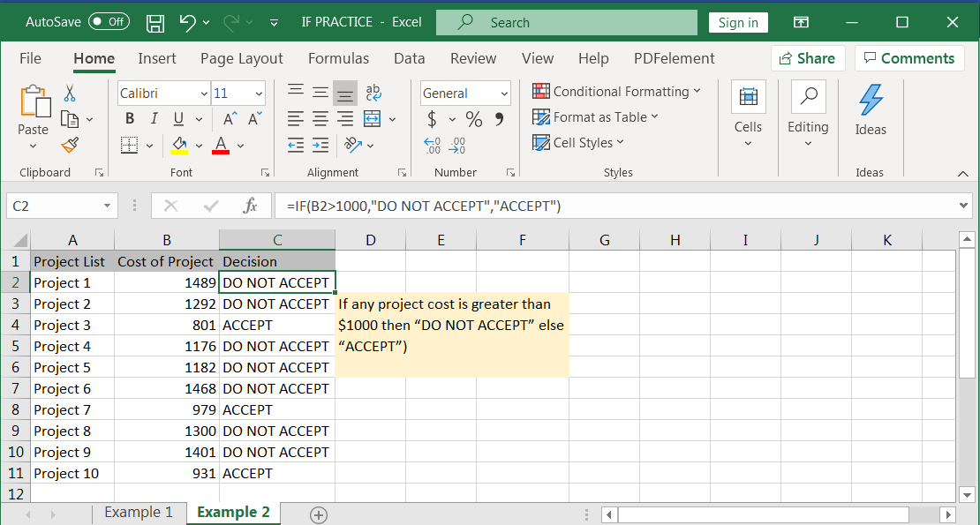Viewport: 980px width, 525px height.
Task: Toggle Middle Align alignment
Action: point(320,93)
